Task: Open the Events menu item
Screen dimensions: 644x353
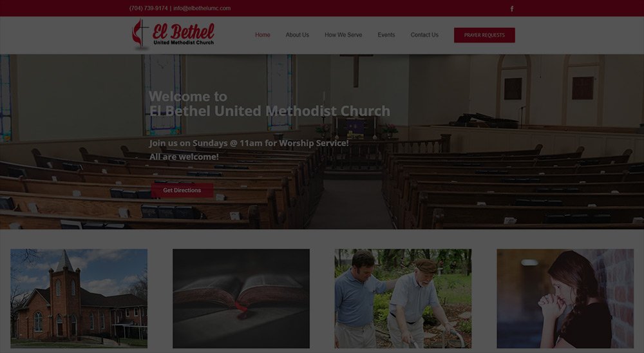Action: [386, 35]
